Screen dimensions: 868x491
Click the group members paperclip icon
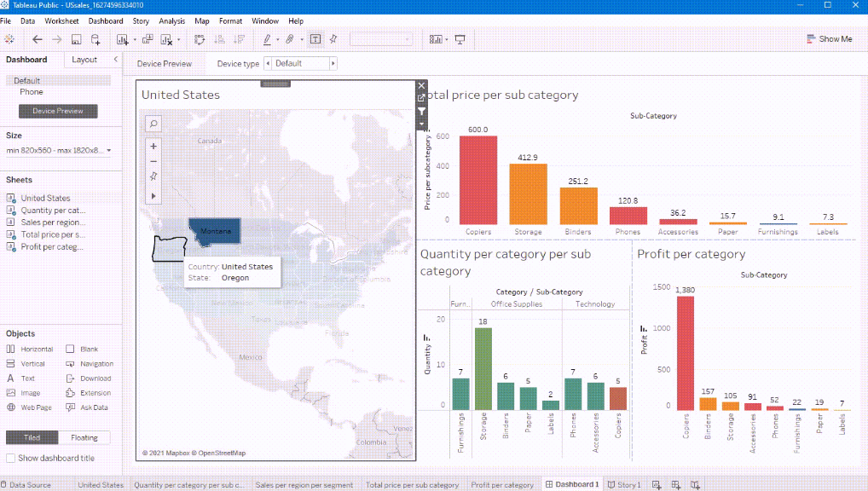click(x=290, y=39)
